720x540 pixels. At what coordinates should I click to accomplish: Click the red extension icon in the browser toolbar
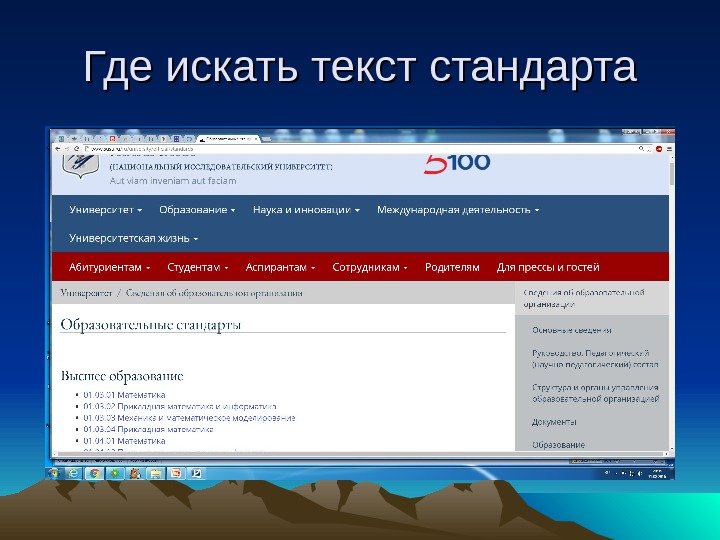click(x=659, y=149)
